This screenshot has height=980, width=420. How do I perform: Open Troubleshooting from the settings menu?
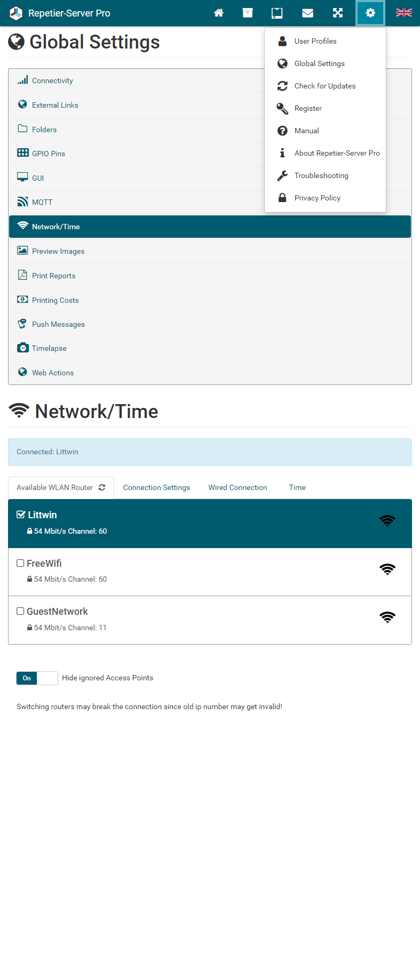point(321,175)
